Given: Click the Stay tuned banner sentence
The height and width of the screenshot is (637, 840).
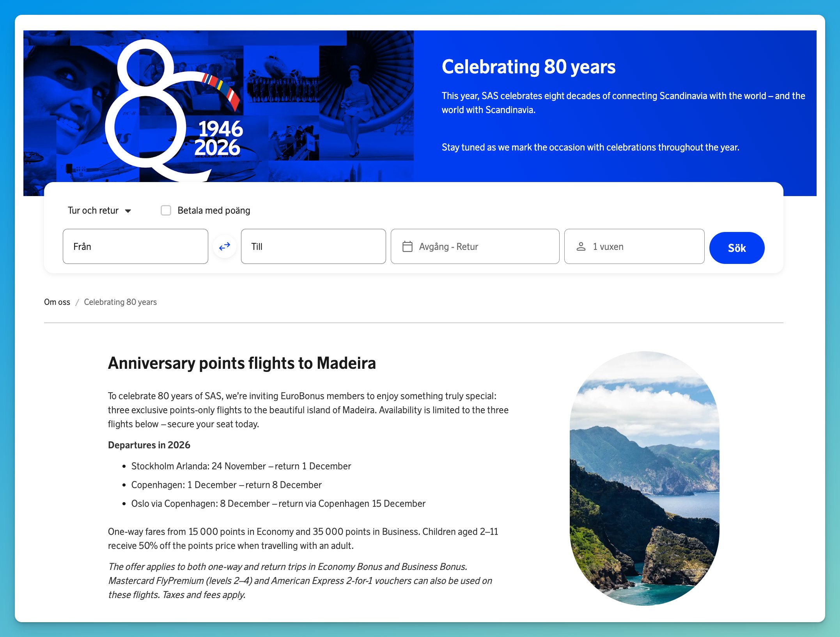Looking at the screenshot, I should click(590, 147).
